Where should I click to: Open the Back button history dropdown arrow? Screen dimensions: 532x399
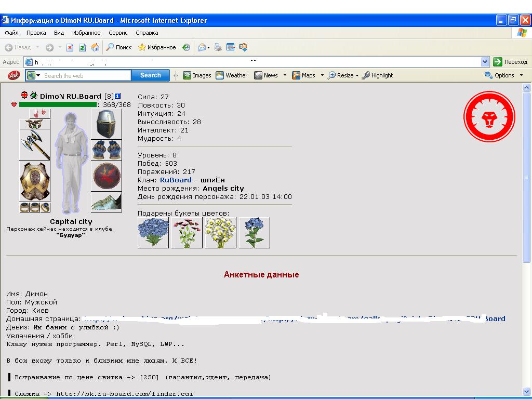tap(37, 47)
